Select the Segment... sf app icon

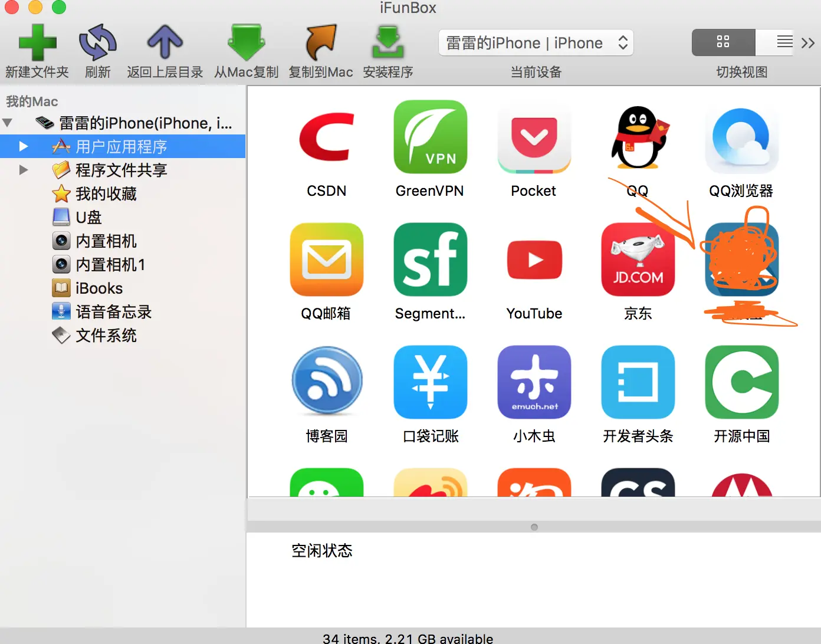coord(431,259)
